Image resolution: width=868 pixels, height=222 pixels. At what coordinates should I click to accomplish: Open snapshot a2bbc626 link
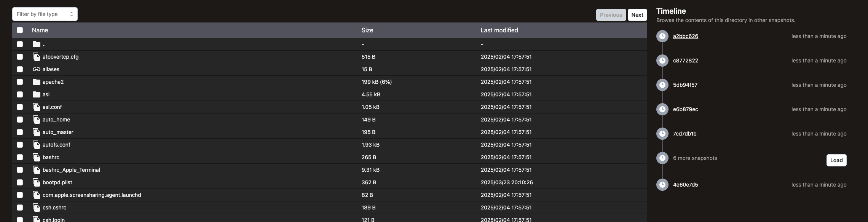pyautogui.click(x=685, y=36)
